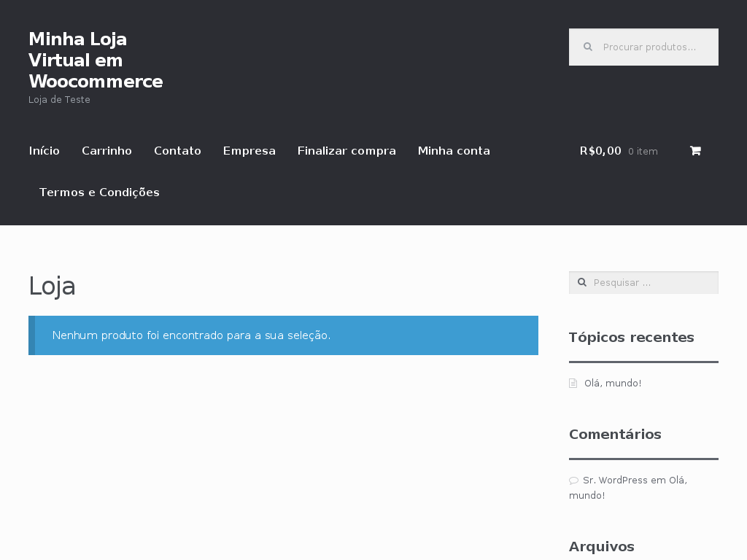This screenshot has height=560, width=747.
Task: Click document icon beside "Olá, mundo!" topic
Action: 573,382
